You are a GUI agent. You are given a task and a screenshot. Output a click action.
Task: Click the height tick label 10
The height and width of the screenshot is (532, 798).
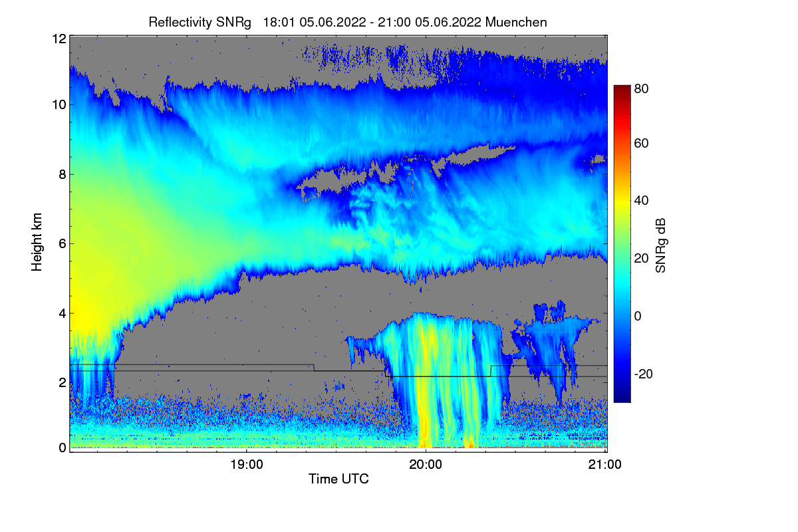59,105
